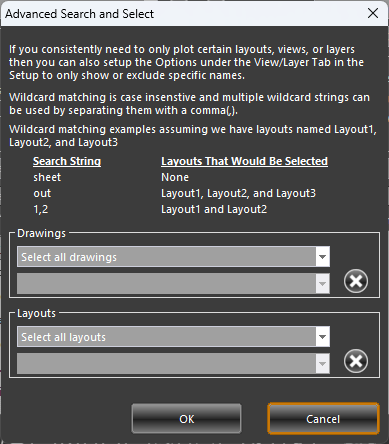The height and width of the screenshot is (444, 389).
Task: Expand the empty drawings wildcard dropdown arrow
Action: [x=322, y=284]
